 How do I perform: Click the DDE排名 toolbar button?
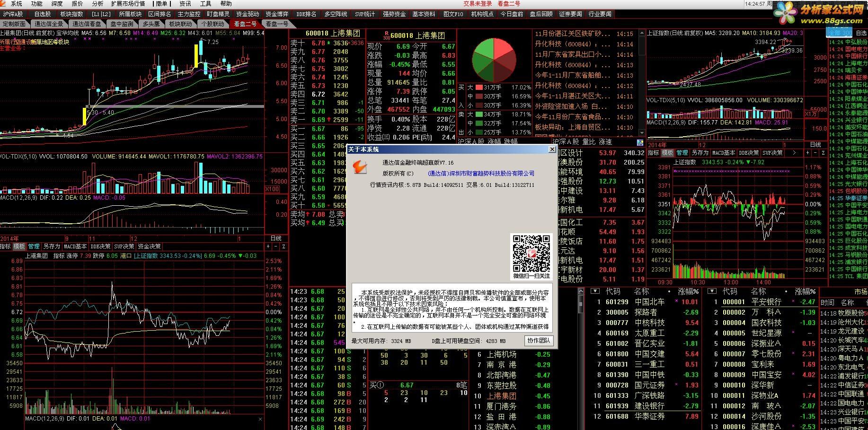click(307, 14)
